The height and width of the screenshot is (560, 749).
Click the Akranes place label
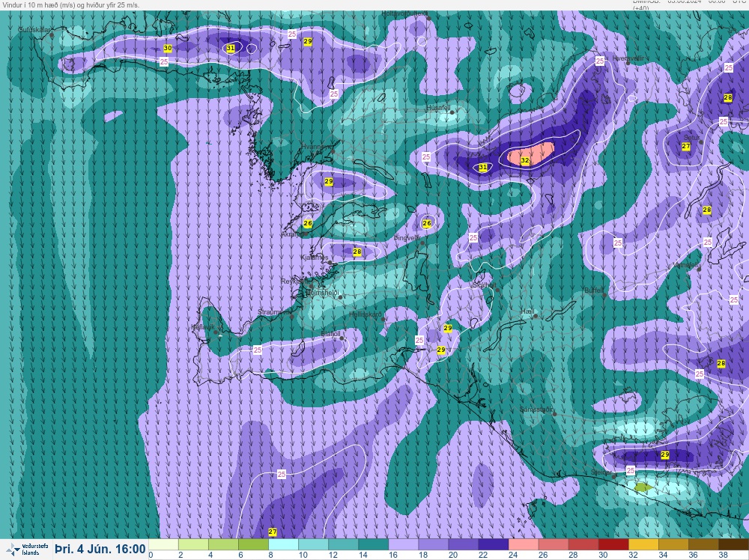point(294,234)
